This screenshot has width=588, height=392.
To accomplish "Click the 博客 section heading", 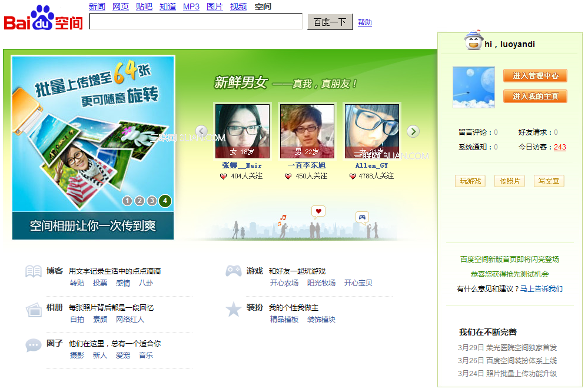I will coord(55,271).
